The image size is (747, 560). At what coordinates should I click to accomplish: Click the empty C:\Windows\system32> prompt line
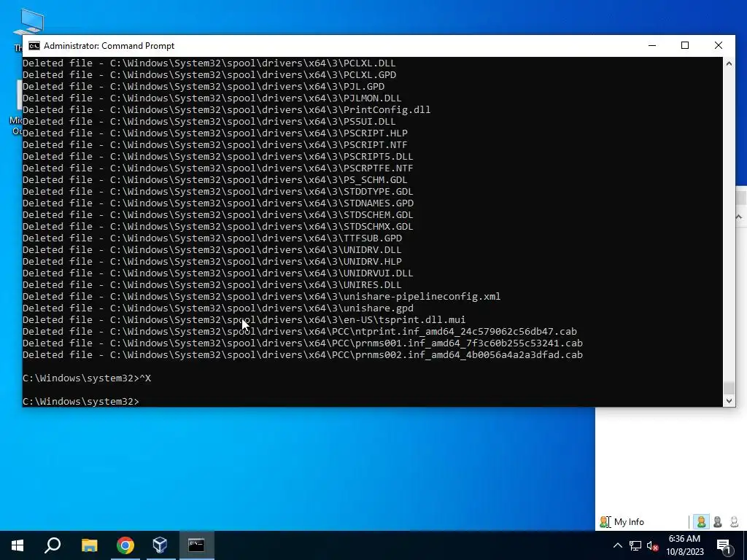click(x=81, y=402)
